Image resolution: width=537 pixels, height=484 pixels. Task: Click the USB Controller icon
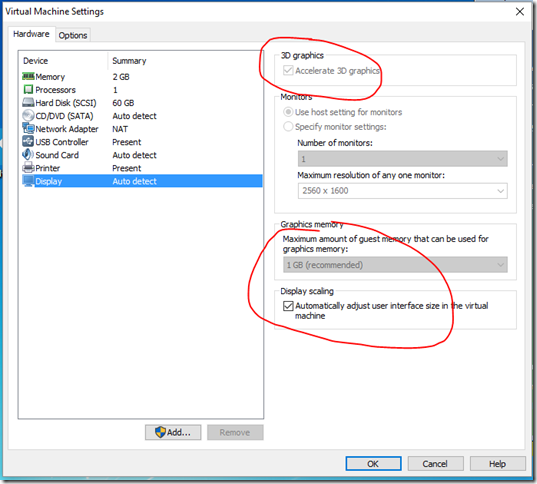(x=28, y=141)
